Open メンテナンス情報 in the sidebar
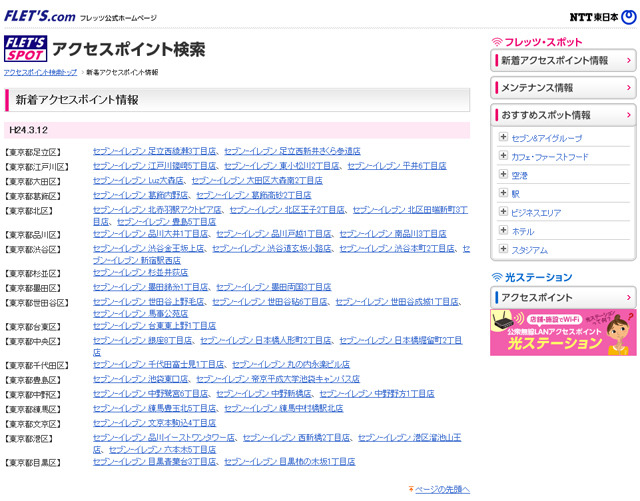 tap(563, 88)
